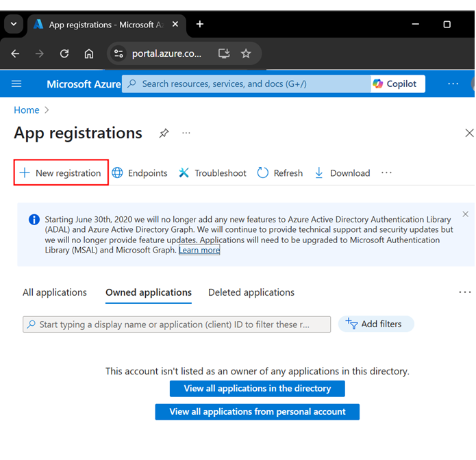
Task: Refresh the app registrations list
Action: pyautogui.click(x=280, y=173)
